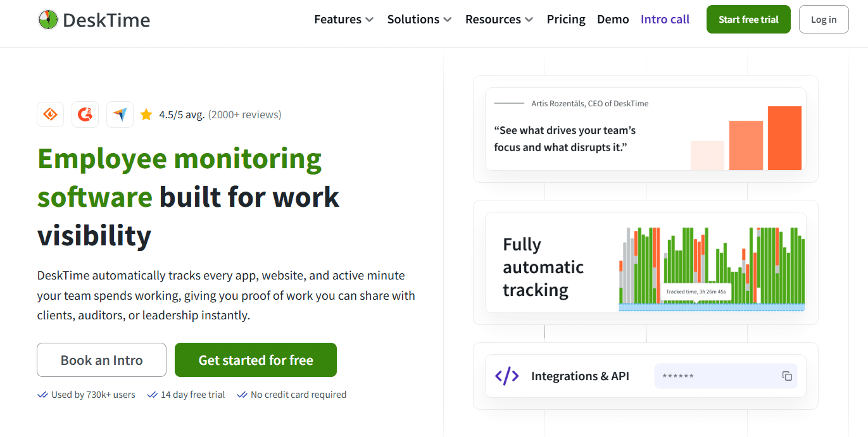Click the Employee monitoring software headline
Viewport: 868px width, 437px height.
(x=189, y=197)
